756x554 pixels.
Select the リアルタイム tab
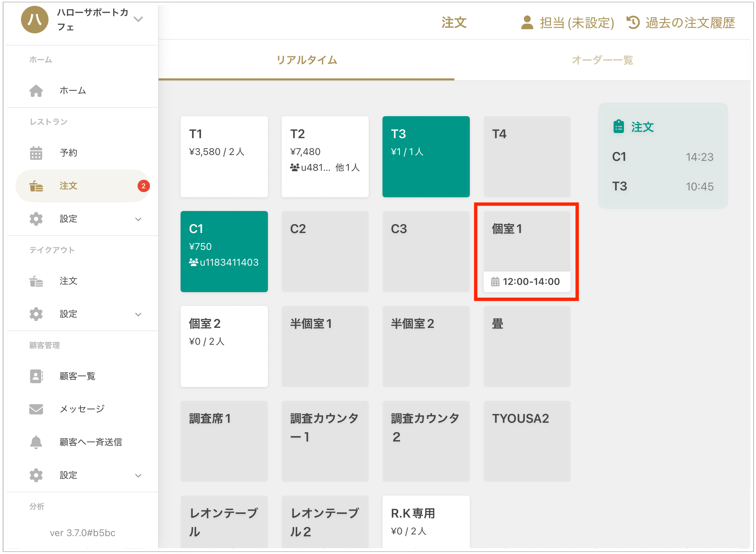pos(306,60)
